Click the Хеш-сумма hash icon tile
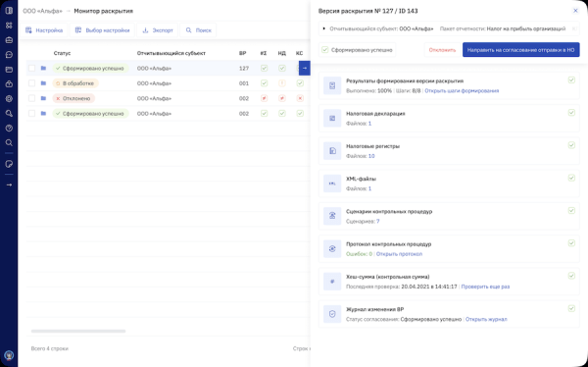 (332, 282)
